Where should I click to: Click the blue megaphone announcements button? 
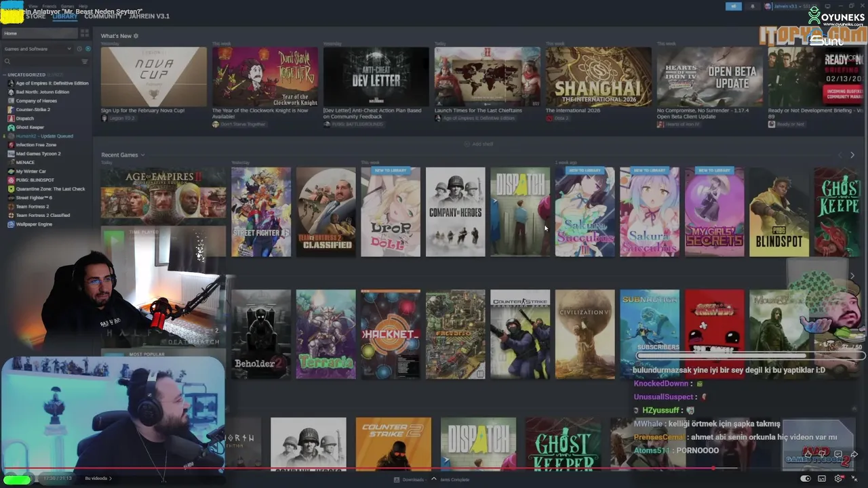pos(734,6)
